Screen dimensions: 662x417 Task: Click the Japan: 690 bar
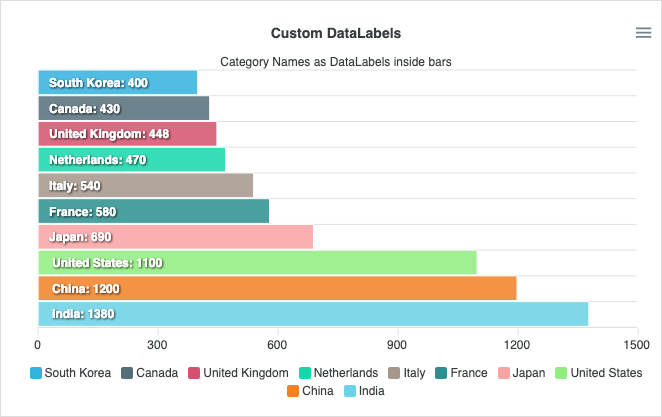(175, 237)
